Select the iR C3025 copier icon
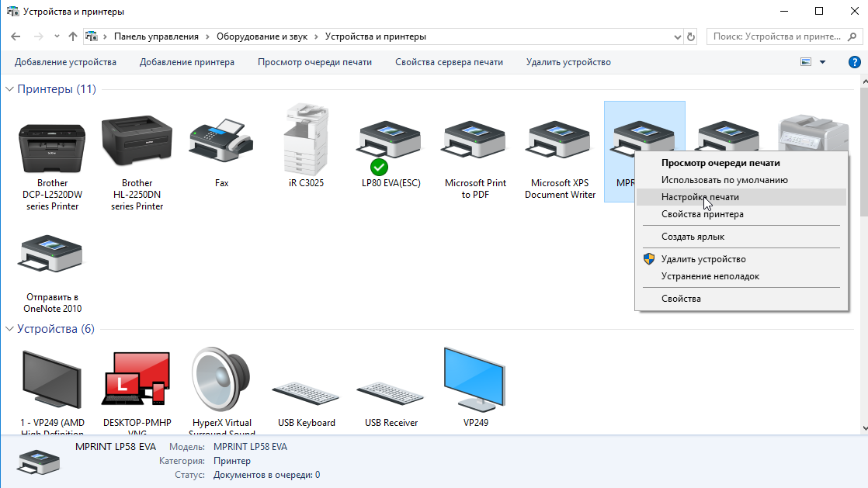 (306, 139)
